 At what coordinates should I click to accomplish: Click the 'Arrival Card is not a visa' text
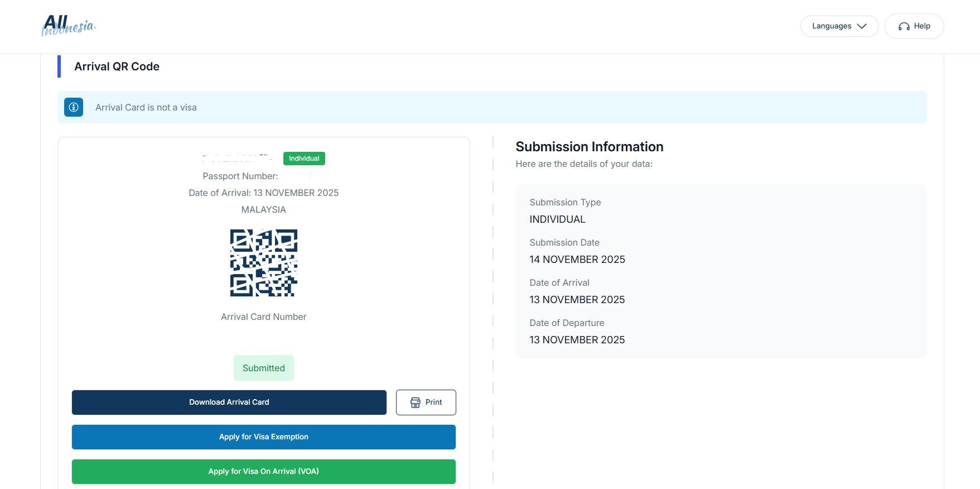[146, 107]
